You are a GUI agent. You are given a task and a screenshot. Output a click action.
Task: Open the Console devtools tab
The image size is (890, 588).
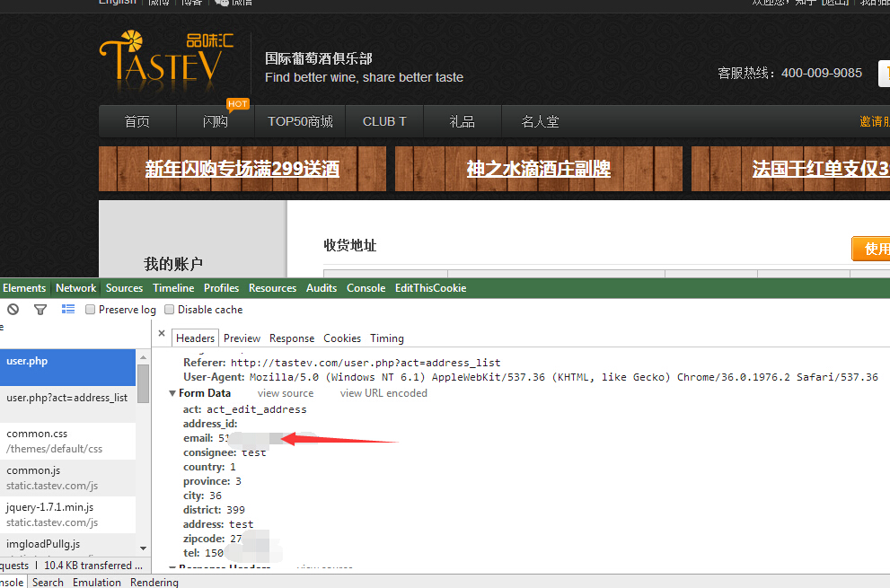[366, 288]
